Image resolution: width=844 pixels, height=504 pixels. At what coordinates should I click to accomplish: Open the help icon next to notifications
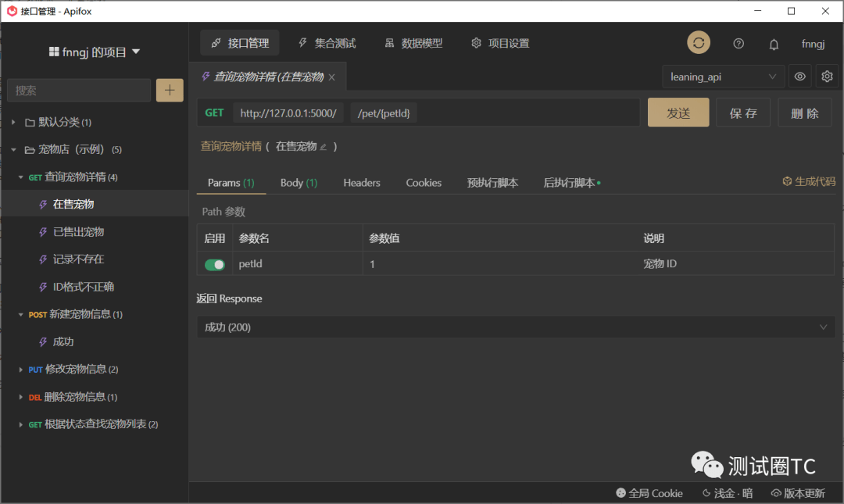tap(738, 44)
